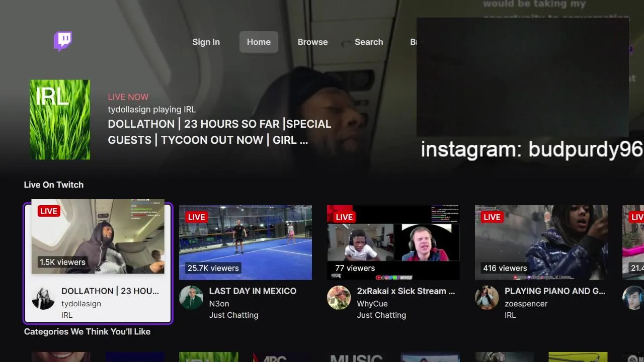644x362 pixels.
Task: Click the 416 viewers count
Action: [505, 268]
